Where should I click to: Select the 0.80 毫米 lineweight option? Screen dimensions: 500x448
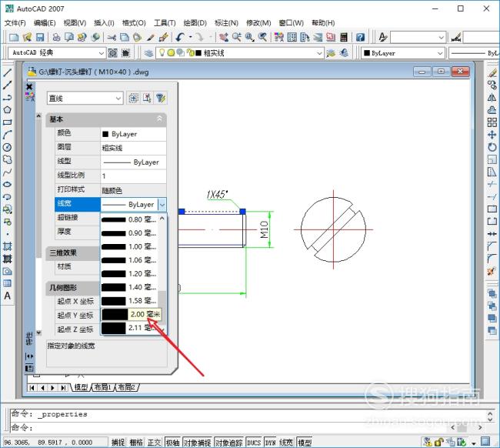[129, 219]
